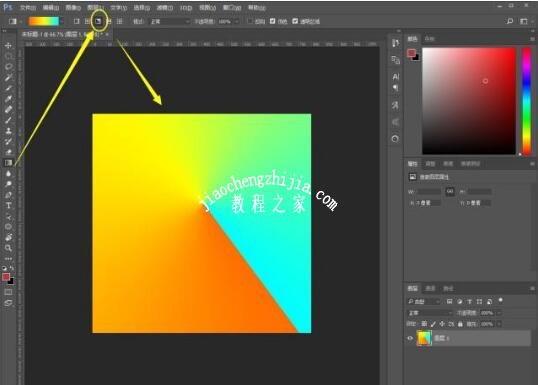Switch to the Channels tab beside Layers
The width and height of the screenshot is (538, 385).
pos(430,289)
